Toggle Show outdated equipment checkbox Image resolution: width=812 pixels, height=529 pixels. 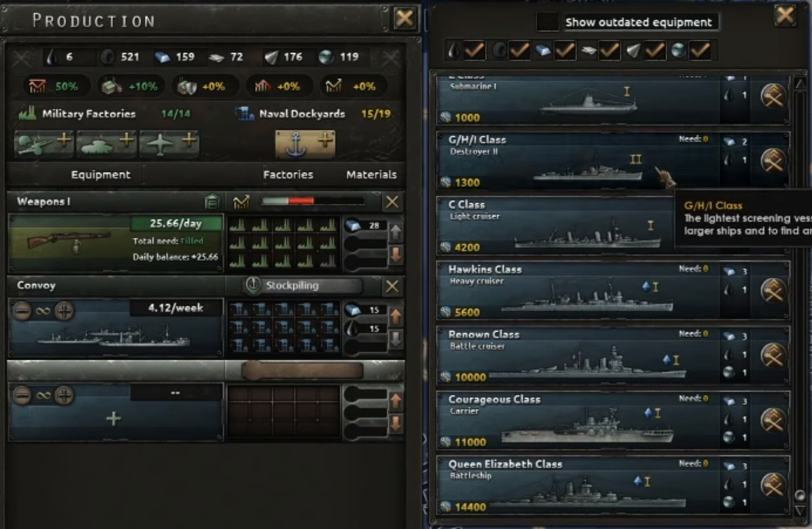(547, 22)
